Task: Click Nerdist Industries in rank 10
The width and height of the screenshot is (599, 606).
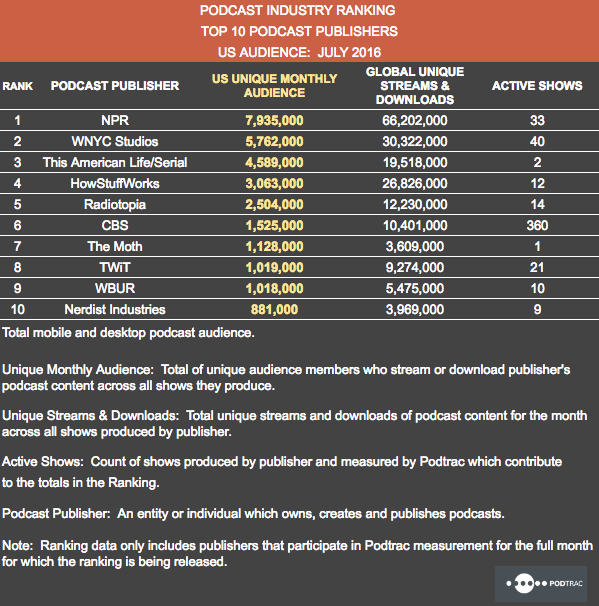Action: (x=115, y=309)
